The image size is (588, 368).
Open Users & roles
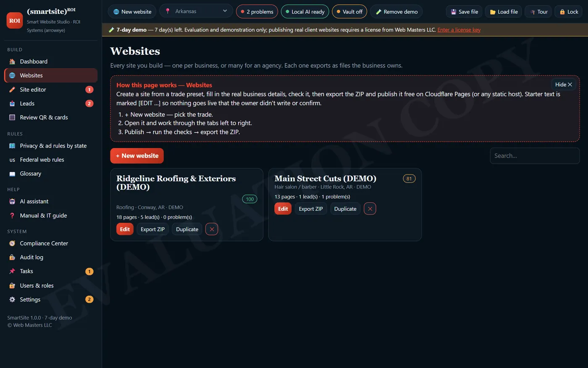click(51, 286)
